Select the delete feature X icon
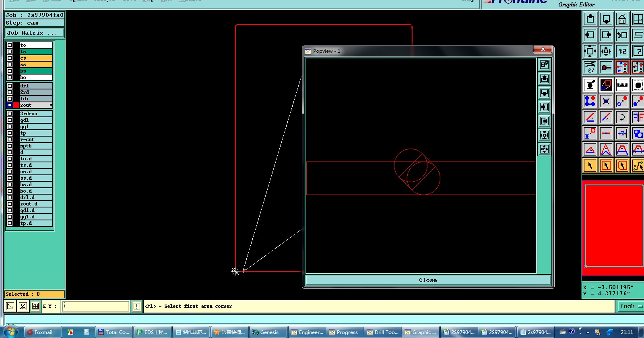644x338 pixels. pyautogui.click(x=606, y=101)
